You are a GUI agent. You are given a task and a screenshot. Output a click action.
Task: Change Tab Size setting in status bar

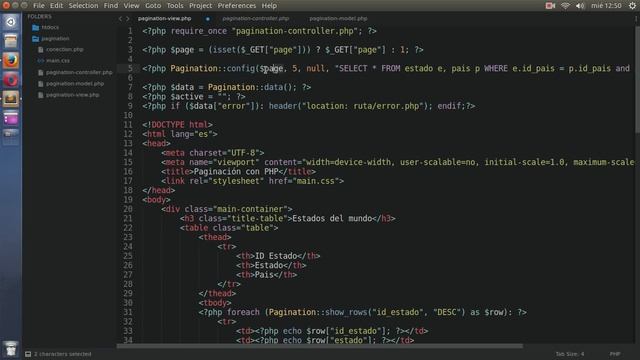click(569, 354)
